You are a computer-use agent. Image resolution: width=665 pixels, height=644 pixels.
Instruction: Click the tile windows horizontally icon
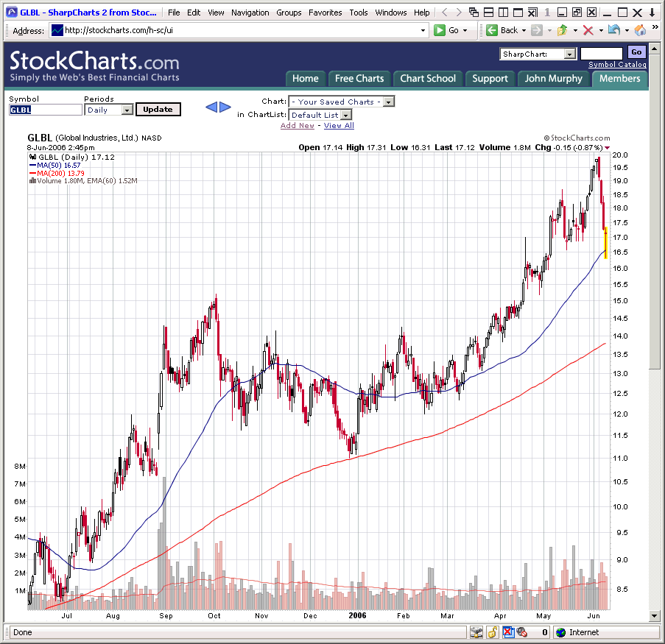click(x=488, y=13)
